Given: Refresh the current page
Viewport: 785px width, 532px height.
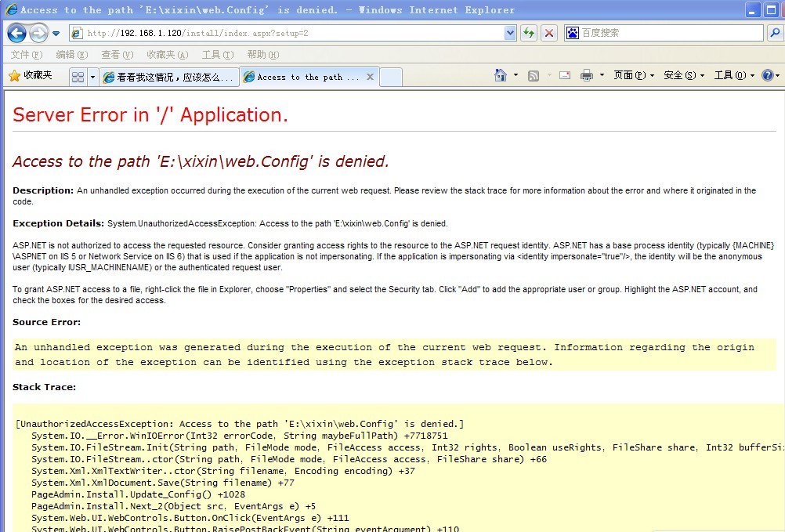Looking at the screenshot, I should 529,33.
